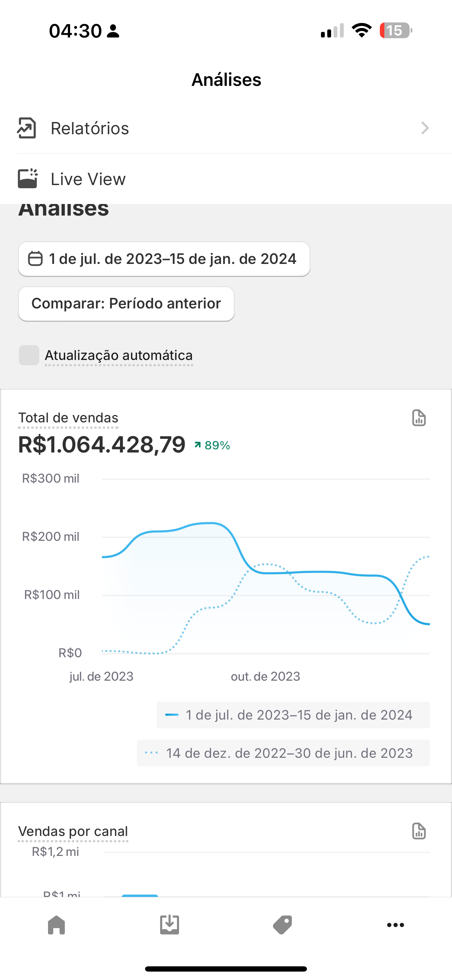Expand the Relatórios chevron arrow
This screenshot has width=452, height=980.
(x=425, y=128)
